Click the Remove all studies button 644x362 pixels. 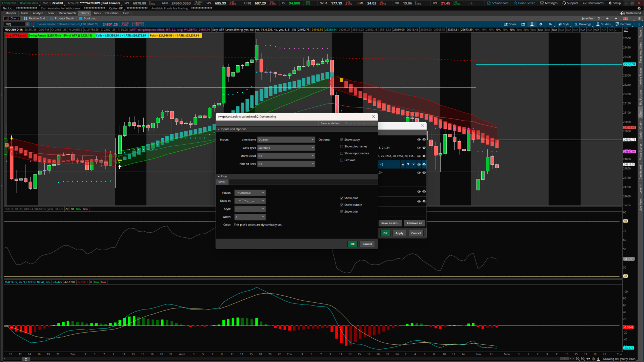(414, 223)
